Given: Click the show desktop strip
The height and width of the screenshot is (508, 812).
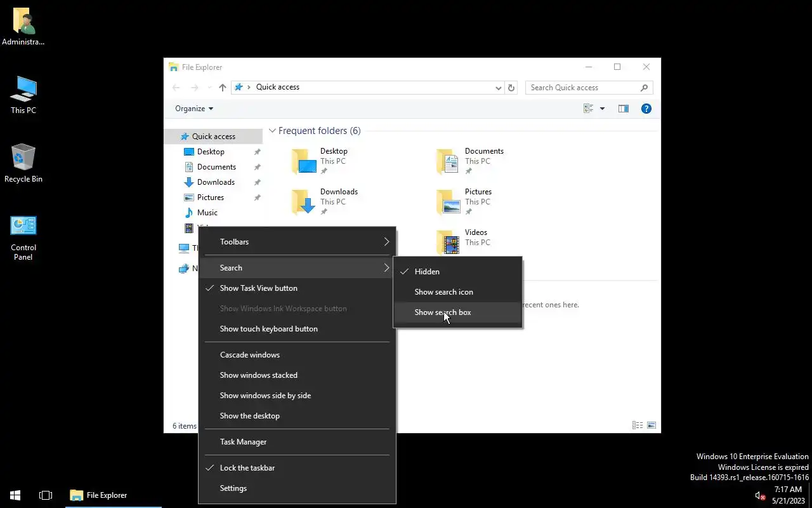Looking at the screenshot, I should click(x=810, y=495).
